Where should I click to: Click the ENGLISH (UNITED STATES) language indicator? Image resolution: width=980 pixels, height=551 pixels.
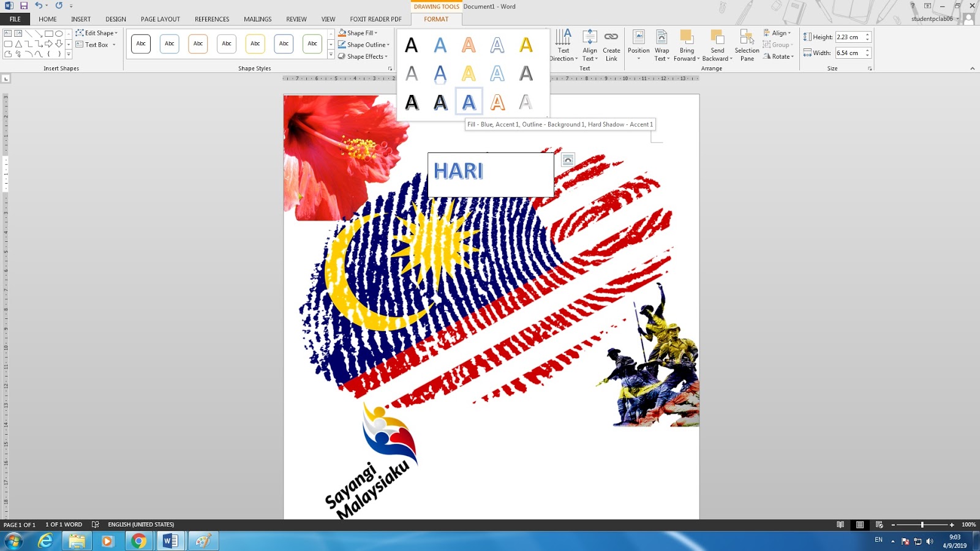[x=141, y=525]
